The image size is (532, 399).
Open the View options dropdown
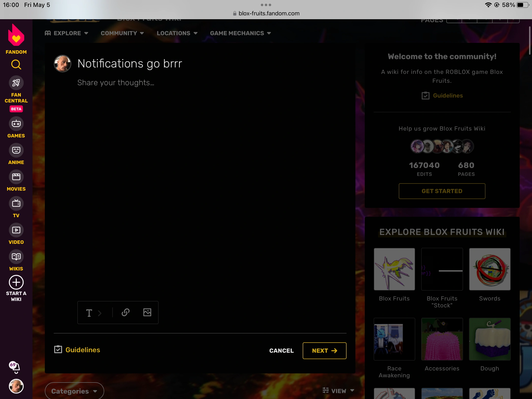338,391
